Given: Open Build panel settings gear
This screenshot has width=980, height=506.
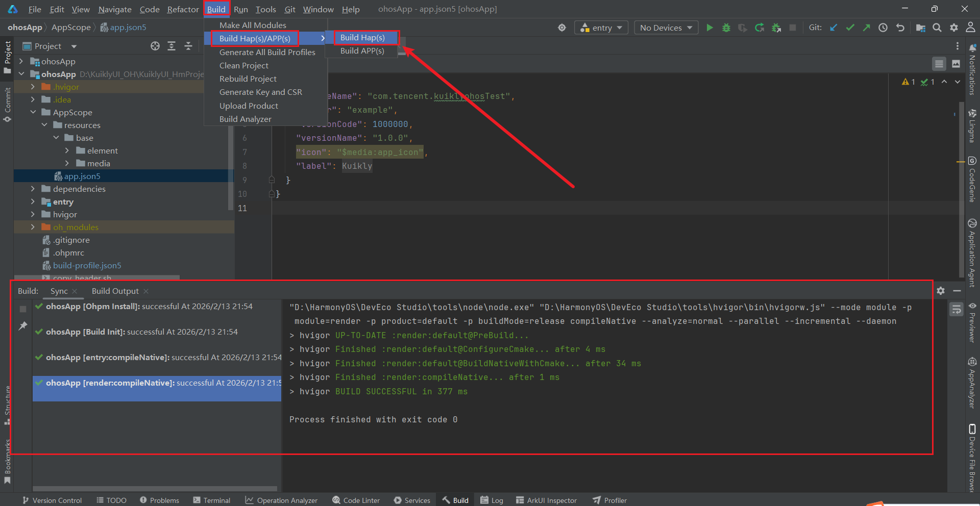Looking at the screenshot, I should (941, 291).
